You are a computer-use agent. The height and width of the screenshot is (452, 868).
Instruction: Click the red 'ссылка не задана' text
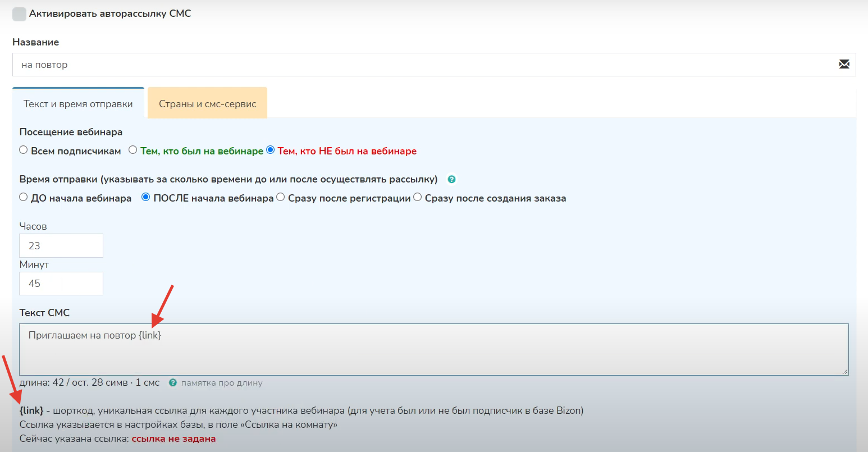[173, 439]
